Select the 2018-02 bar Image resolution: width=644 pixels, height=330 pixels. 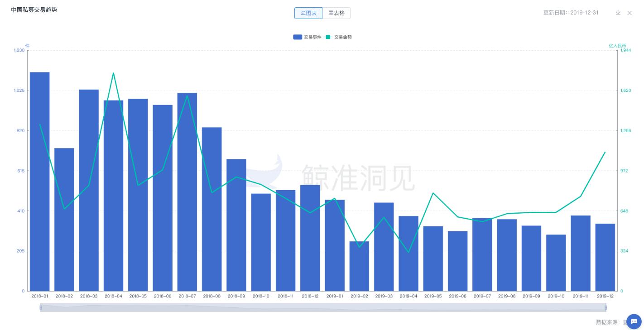click(64, 220)
